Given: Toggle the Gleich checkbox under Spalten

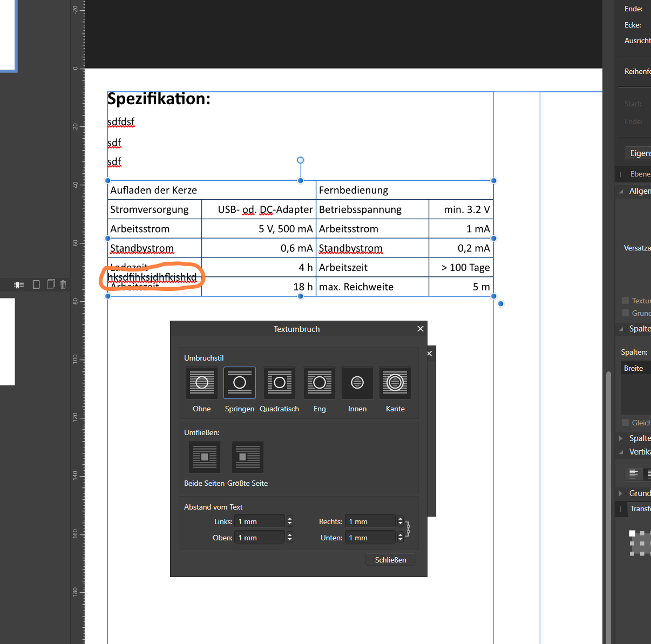Looking at the screenshot, I should [x=625, y=423].
